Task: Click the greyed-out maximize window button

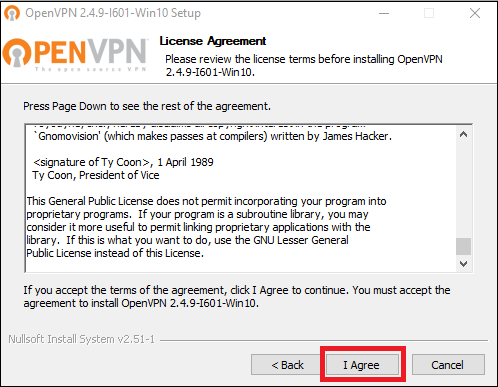Action: coord(429,13)
